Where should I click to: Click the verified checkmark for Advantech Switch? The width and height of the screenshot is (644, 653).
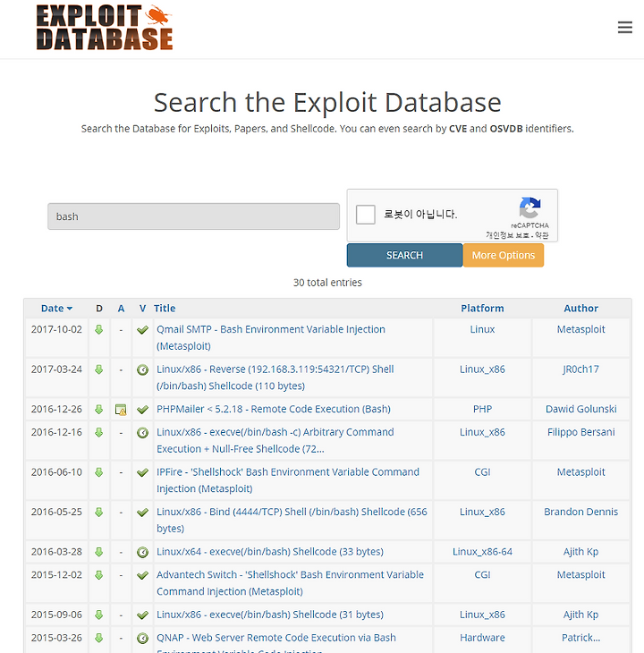coord(142,575)
